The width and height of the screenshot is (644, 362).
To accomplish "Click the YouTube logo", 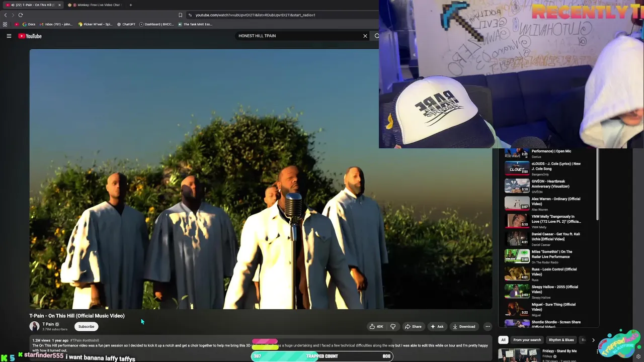I will 30,36.
